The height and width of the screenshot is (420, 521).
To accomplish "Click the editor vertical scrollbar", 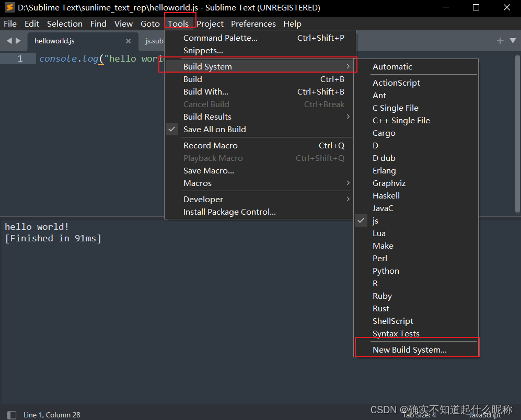I will (517, 134).
